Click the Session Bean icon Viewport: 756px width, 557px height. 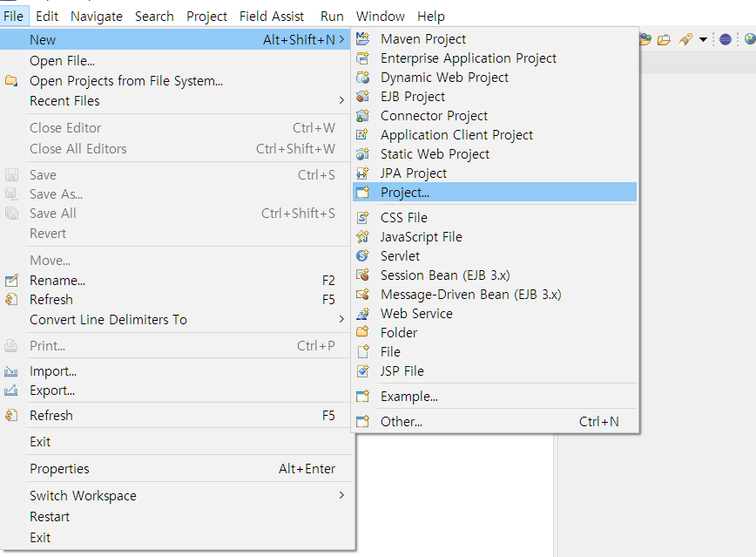(362, 275)
